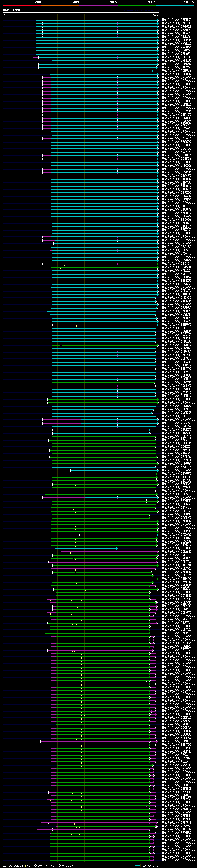This screenshot has height=868, width=197.
Task: Select the UniRef100_B7Q6R7 label
Action: 177,142
